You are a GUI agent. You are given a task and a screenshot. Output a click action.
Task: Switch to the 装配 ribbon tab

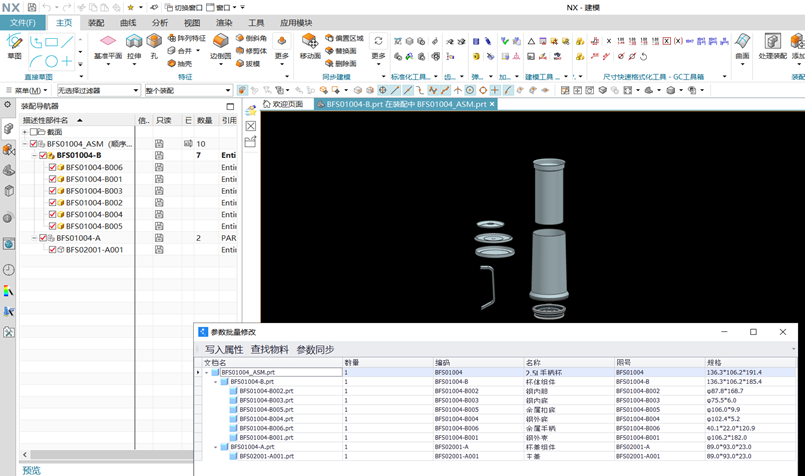(x=96, y=22)
